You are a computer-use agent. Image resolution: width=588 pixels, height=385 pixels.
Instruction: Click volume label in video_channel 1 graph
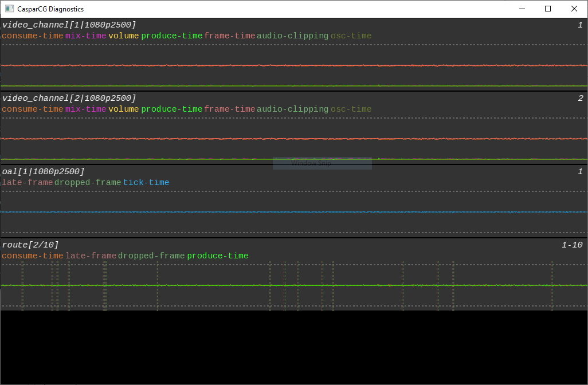coord(124,36)
